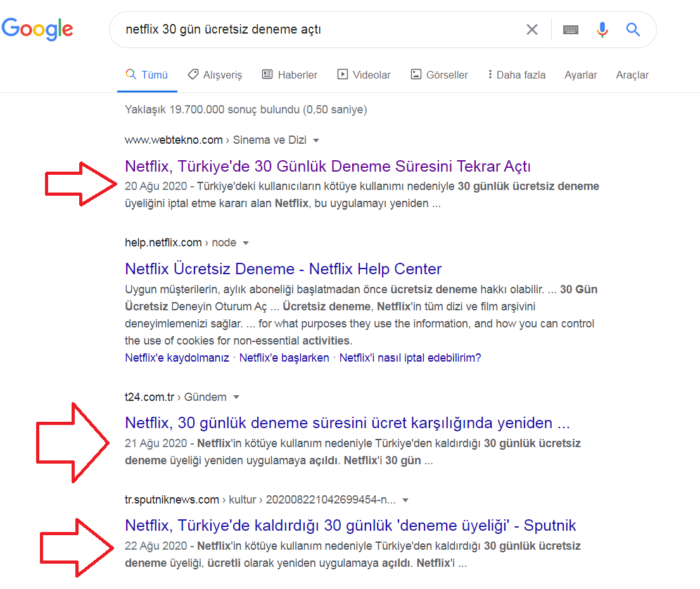Viewport: 700px width, 589px height.
Task: Open the t24 'ücret karşılığında yeniden' result
Action: point(347,422)
